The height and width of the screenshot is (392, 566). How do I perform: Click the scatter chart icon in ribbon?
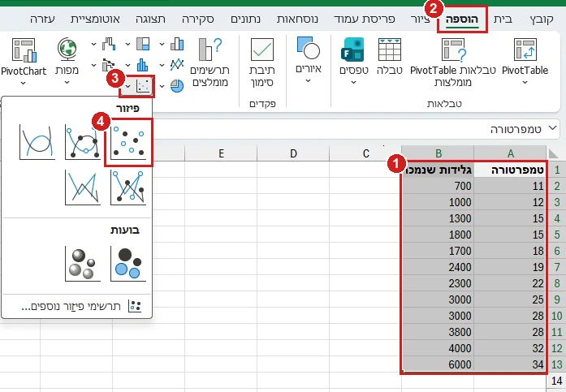pyautogui.click(x=143, y=86)
